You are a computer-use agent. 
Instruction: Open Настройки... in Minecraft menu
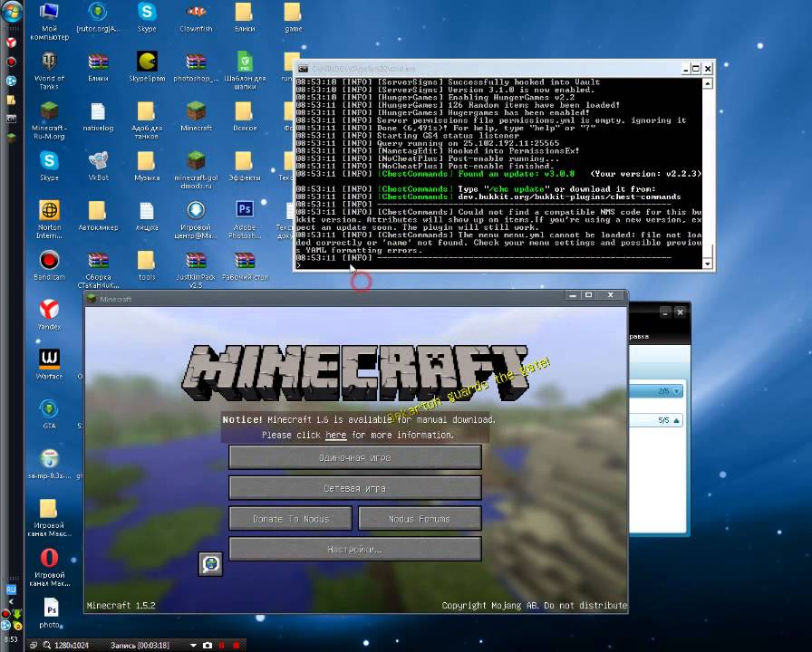(x=355, y=549)
